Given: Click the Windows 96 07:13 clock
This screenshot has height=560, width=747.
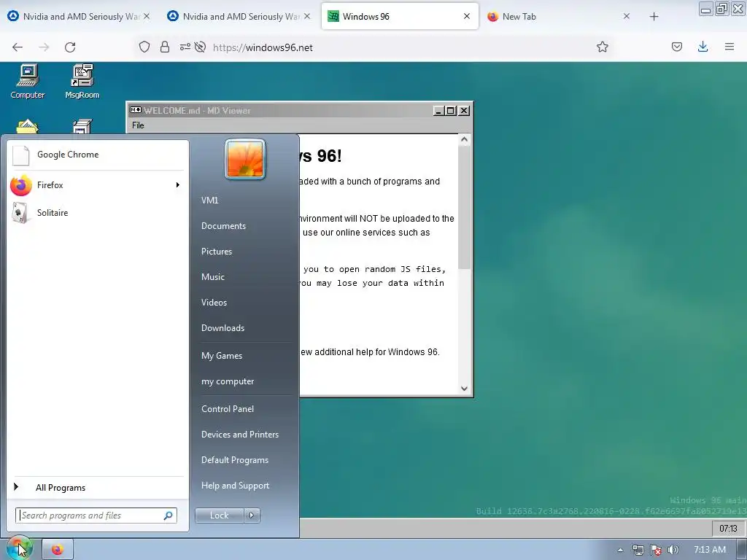Looking at the screenshot, I should pos(728,528).
